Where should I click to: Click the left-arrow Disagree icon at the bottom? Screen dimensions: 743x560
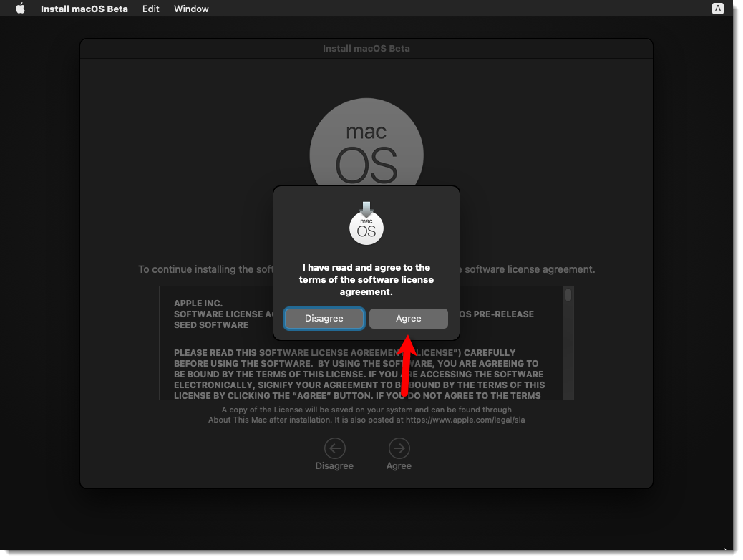tap(334, 448)
